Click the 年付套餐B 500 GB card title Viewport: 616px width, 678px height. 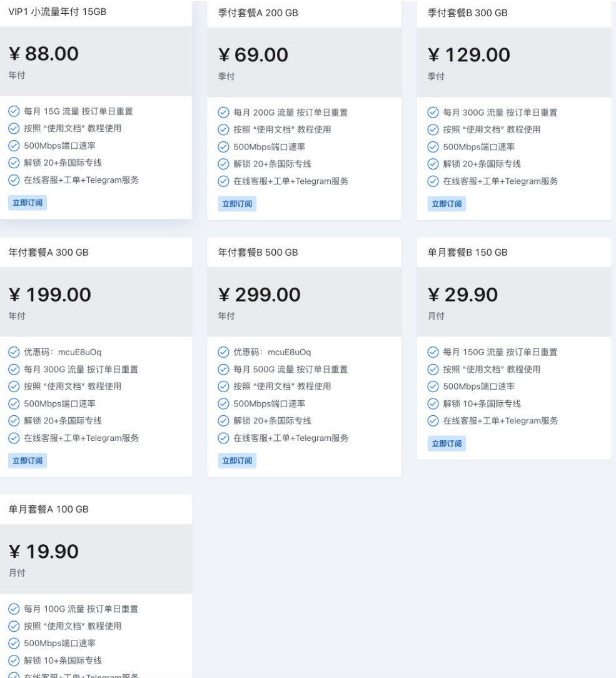[258, 253]
